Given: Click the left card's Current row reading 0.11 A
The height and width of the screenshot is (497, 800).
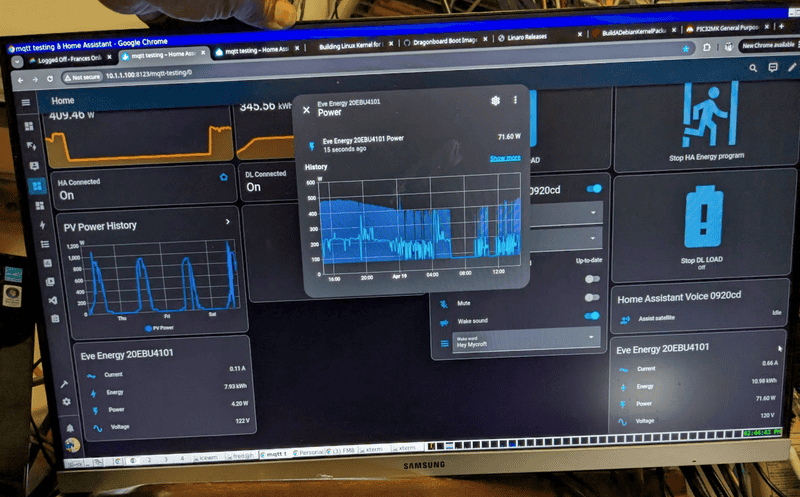Looking at the screenshot, I should coord(166,372).
